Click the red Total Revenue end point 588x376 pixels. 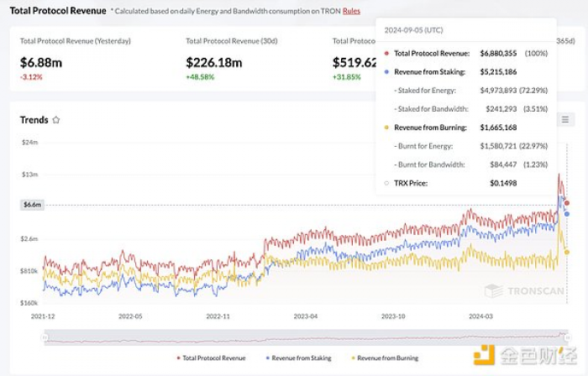[567, 203]
